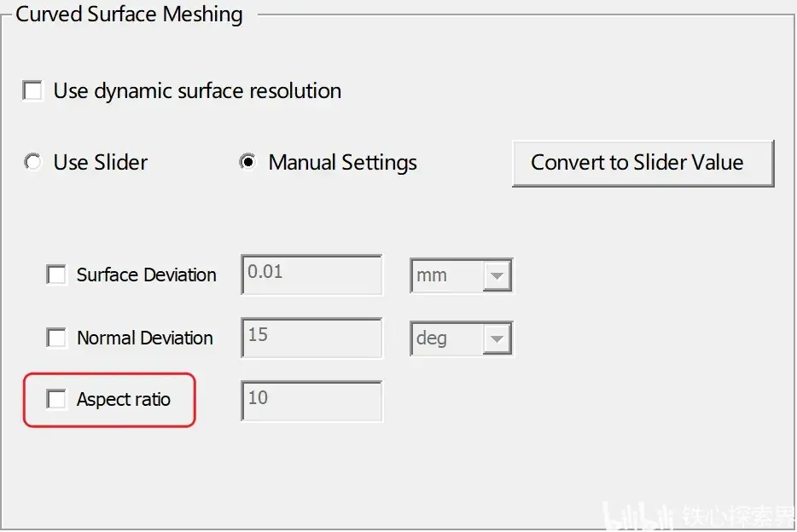Select the Use Slider radio button
This screenshot has width=797, height=532.
[33, 163]
